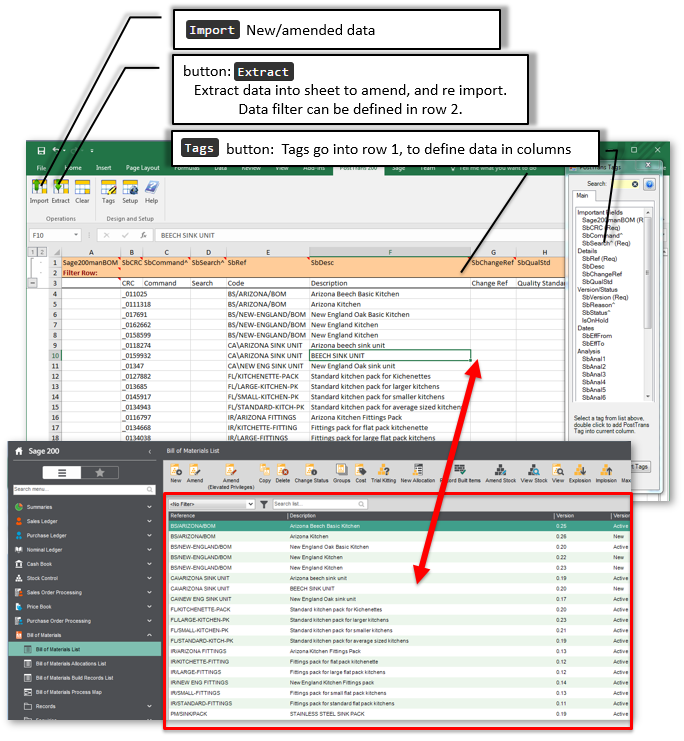Click the Delete icon in Sage toolbar
This screenshot has width=684, height=741.
point(283,470)
